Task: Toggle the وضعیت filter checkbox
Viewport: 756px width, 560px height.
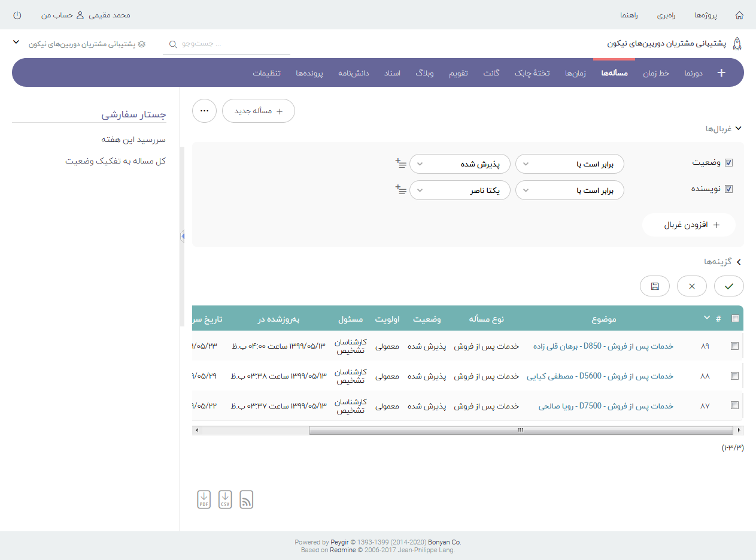Action: point(728,163)
